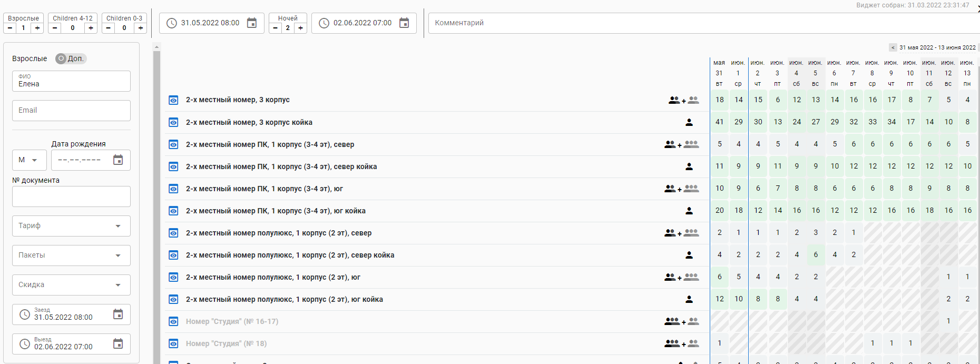Increase the Children 4-12 count
Image resolution: width=980 pixels, height=364 pixels.
pos(91,28)
